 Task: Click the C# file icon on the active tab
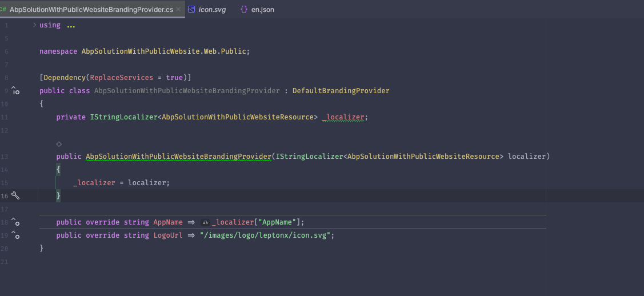click(3, 10)
